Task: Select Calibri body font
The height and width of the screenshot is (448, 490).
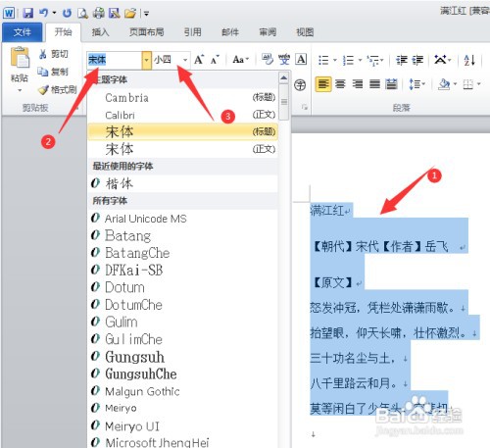Action: (x=183, y=115)
